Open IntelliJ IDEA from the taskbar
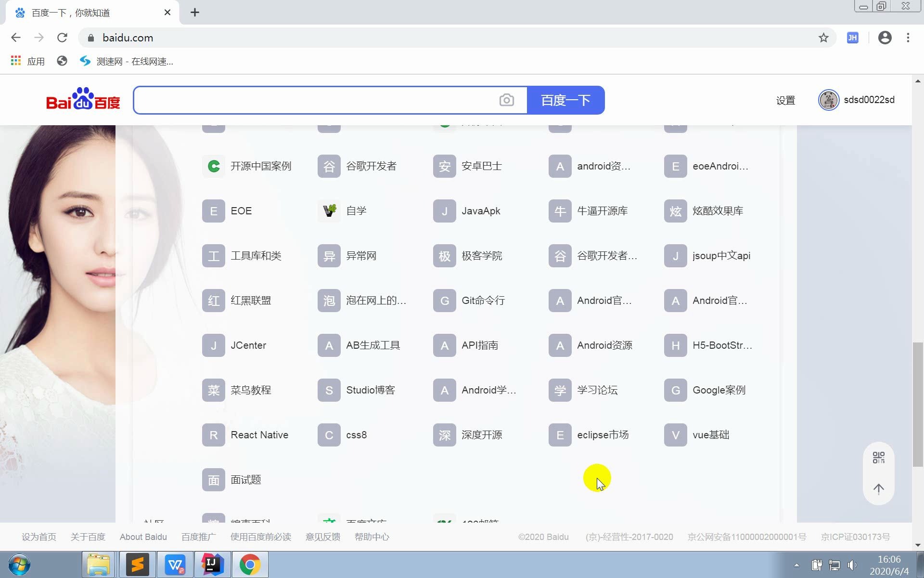 212,565
